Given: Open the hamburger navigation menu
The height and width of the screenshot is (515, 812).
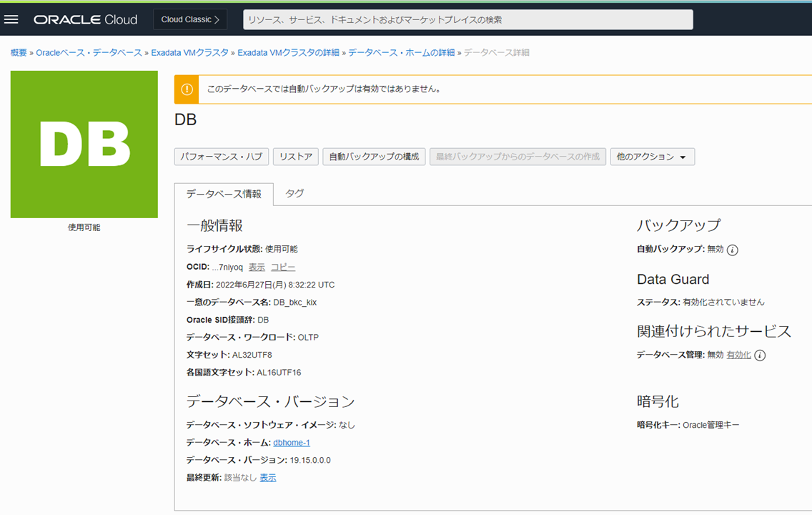Looking at the screenshot, I should (11, 19).
